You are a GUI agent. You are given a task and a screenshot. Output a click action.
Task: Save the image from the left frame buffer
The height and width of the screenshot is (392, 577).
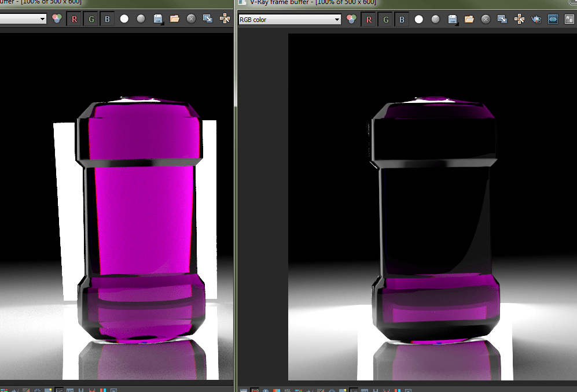point(158,19)
